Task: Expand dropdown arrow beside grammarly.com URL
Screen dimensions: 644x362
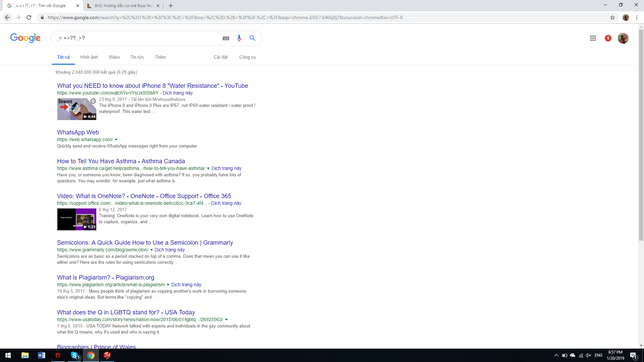Action: pos(152,250)
